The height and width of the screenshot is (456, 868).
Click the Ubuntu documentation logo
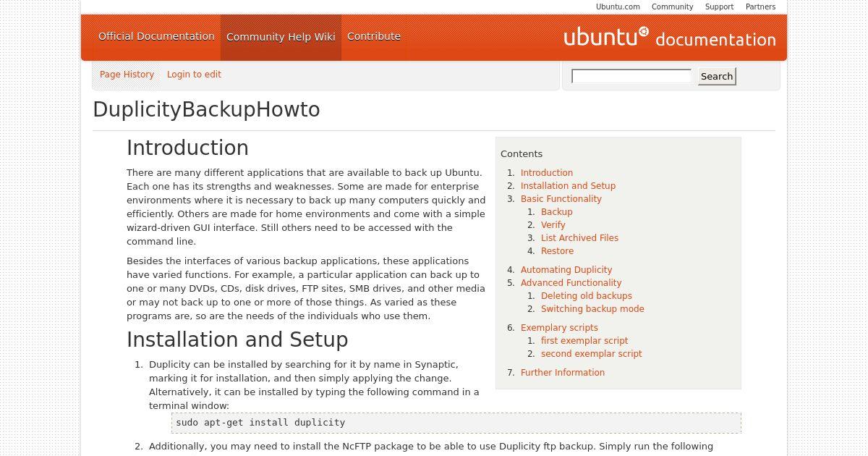click(669, 37)
